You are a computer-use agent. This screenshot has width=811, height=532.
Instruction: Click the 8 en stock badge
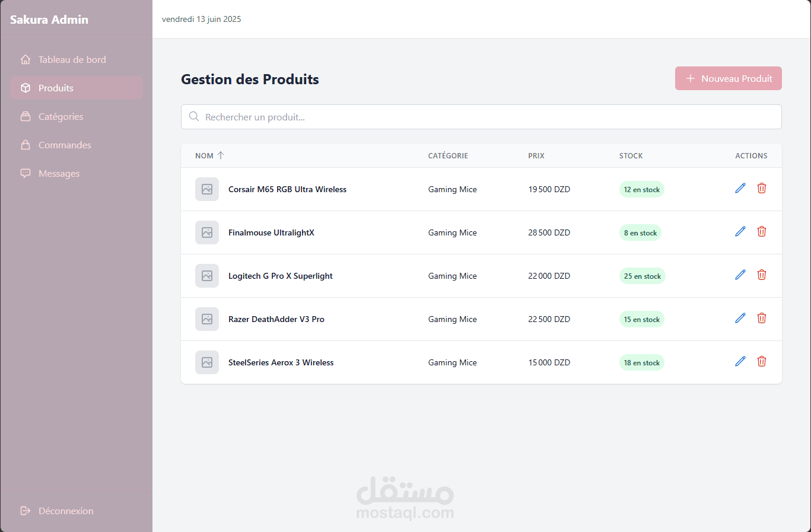[x=640, y=232]
